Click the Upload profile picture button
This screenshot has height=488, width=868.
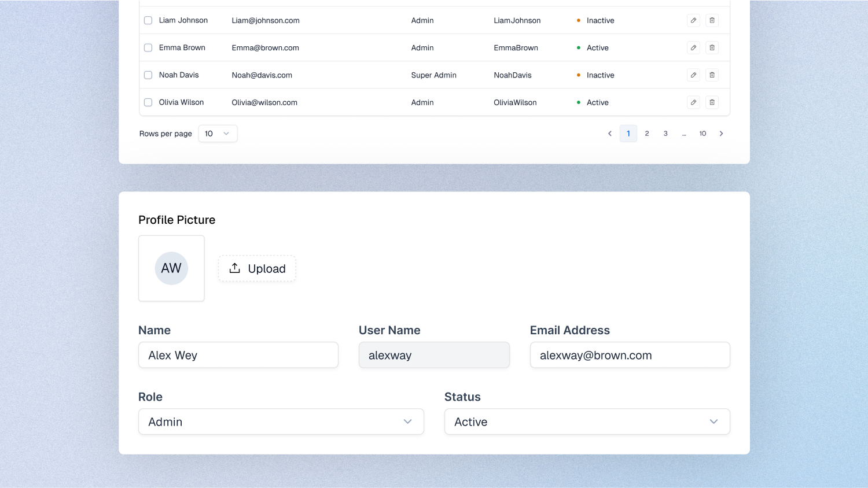point(257,268)
